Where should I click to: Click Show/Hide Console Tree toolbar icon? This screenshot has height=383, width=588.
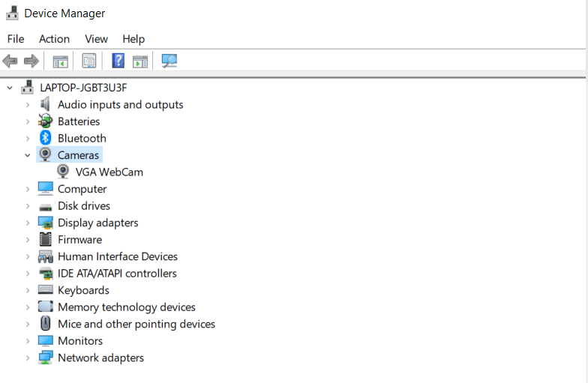point(60,61)
